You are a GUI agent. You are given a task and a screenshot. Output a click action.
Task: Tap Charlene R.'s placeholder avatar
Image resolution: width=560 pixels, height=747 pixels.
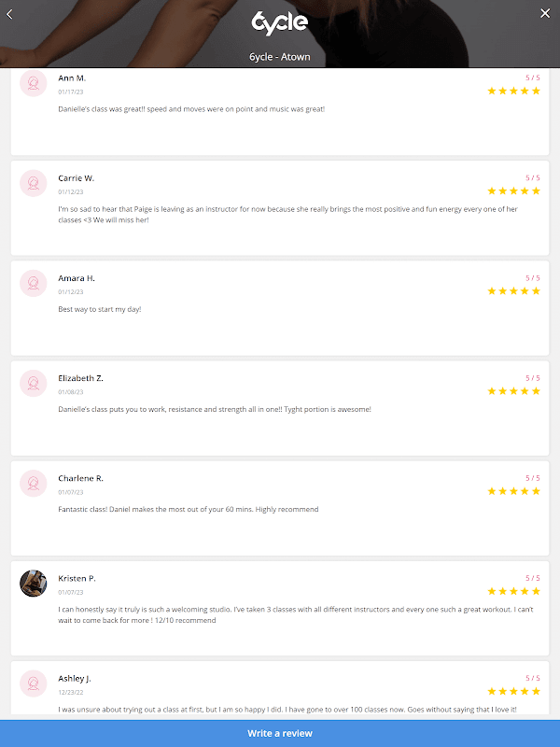(x=34, y=483)
